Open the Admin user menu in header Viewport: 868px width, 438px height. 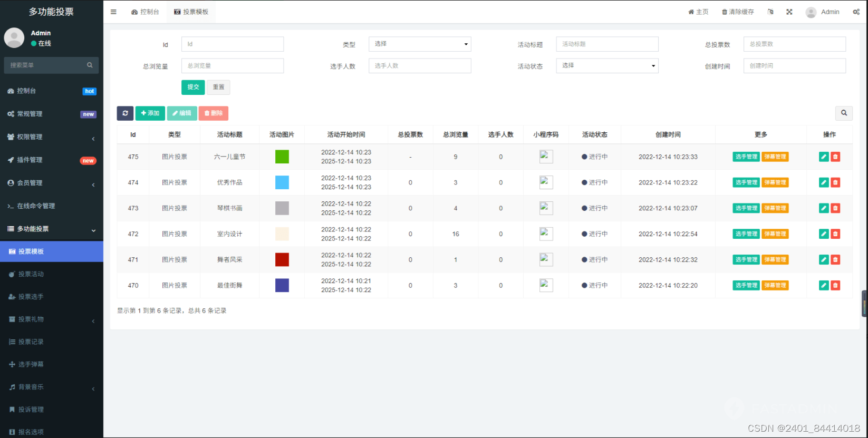823,12
